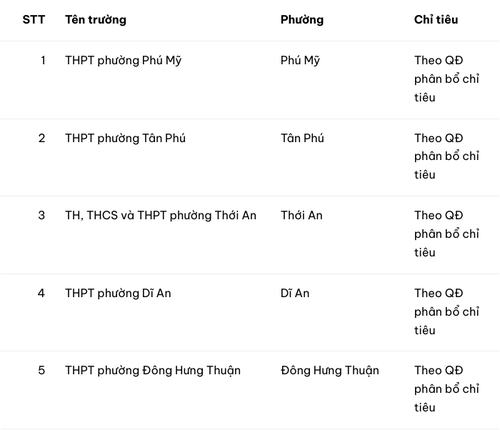This screenshot has height=430, width=500.
Task: Click ward cell Dĩ An in Phường column
Action: coord(295,293)
